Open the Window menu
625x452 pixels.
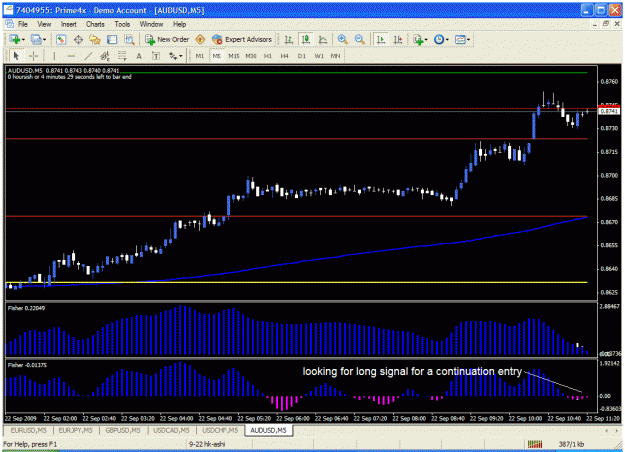pos(151,24)
